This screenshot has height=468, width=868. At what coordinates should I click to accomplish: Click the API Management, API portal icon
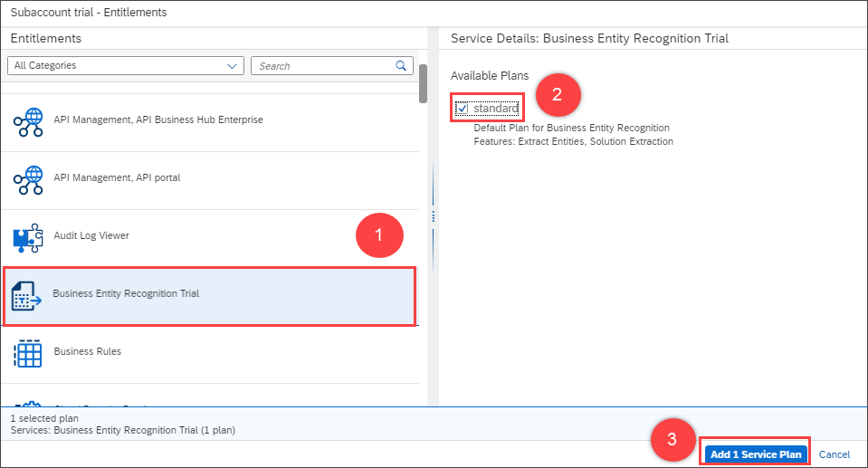(28, 180)
